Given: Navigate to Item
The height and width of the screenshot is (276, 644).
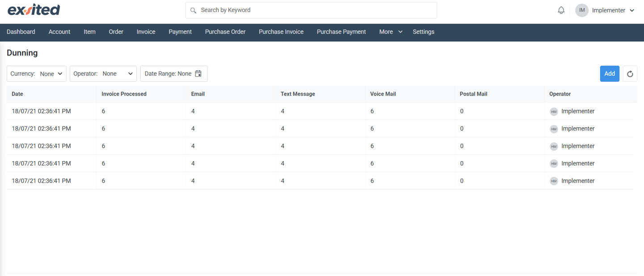Looking at the screenshot, I should pos(89,32).
